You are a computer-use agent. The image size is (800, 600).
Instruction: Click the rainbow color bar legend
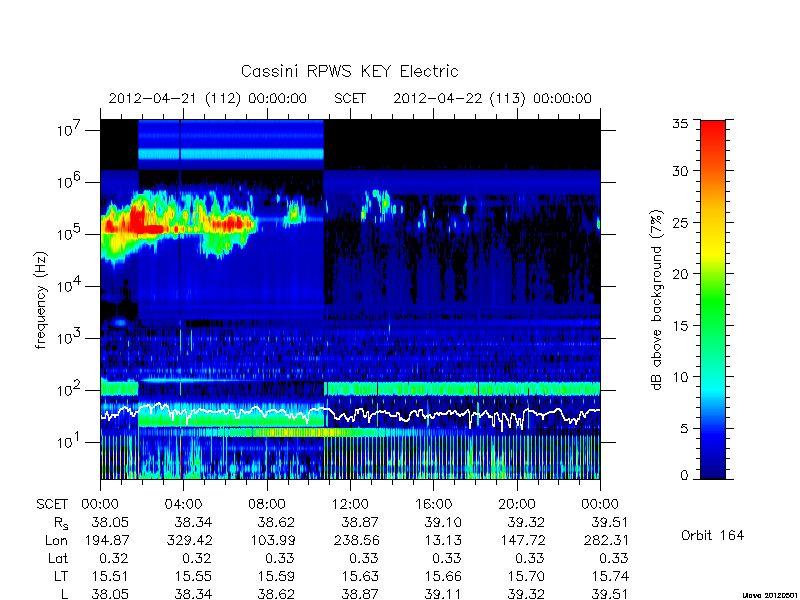(713, 299)
